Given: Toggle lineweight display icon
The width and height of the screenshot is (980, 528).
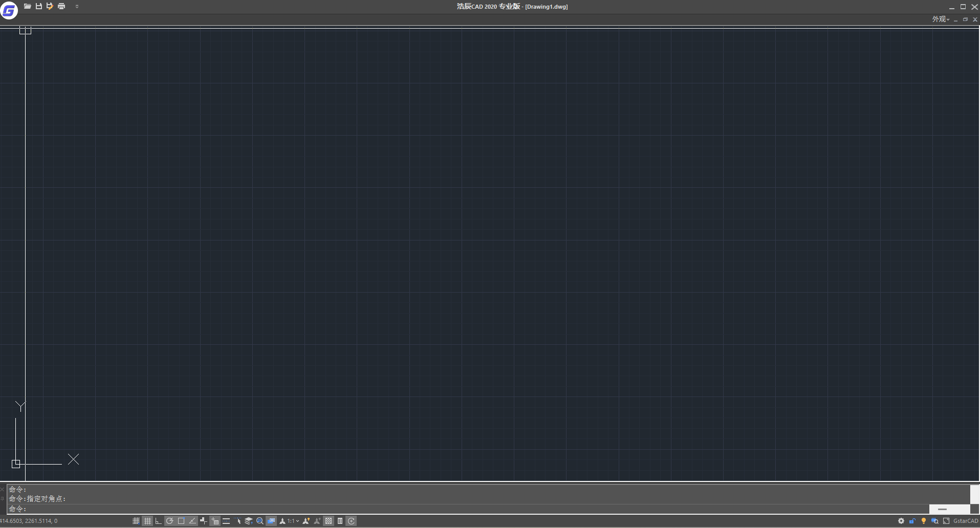Looking at the screenshot, I should 226,521.
